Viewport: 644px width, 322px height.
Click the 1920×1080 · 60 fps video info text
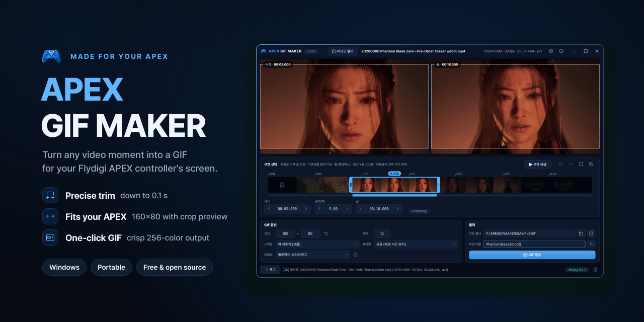[x=513, y=51]
